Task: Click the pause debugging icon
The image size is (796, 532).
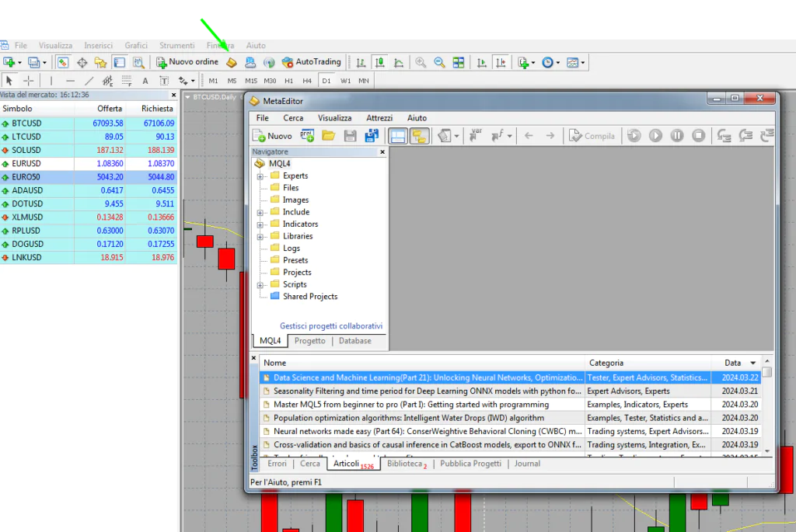Action: (x=677, y=136)
